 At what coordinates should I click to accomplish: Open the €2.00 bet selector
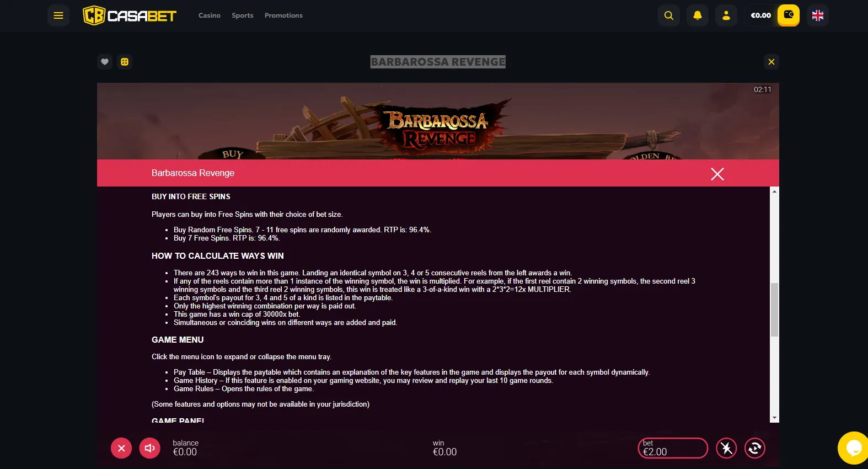click(673, 448)
